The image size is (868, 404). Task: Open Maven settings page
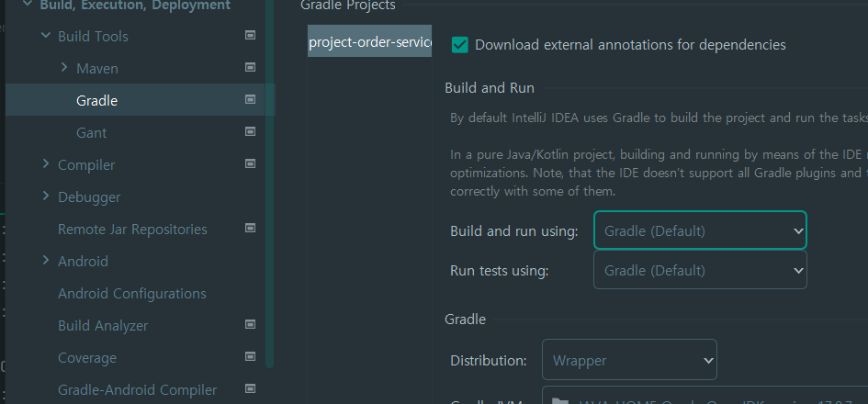[x=97, y=69]
